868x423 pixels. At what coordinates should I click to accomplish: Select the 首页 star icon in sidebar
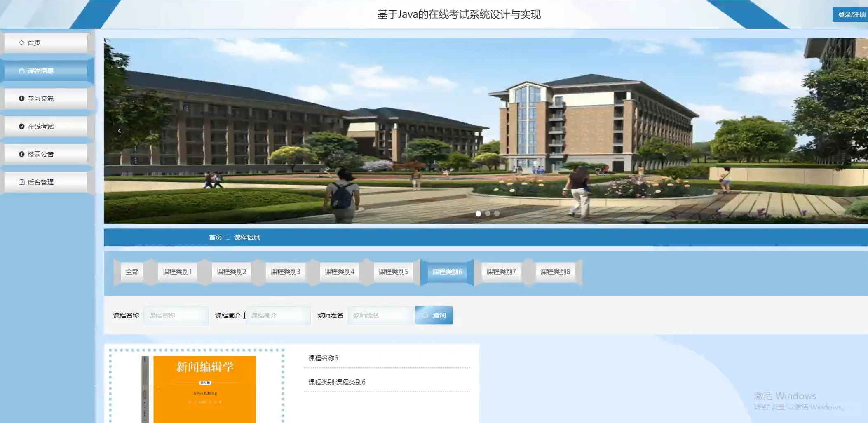point(21,42)
